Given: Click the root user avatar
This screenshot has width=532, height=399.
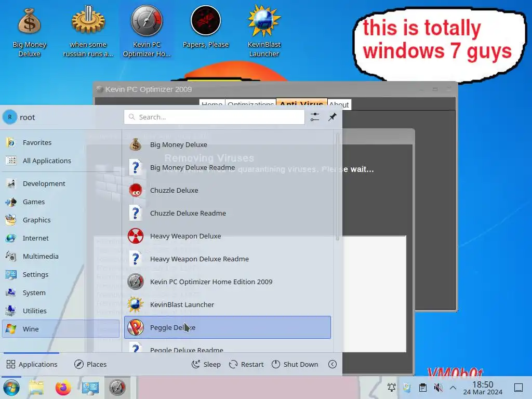Looking at the screenshot, I should tap(10, 117).
